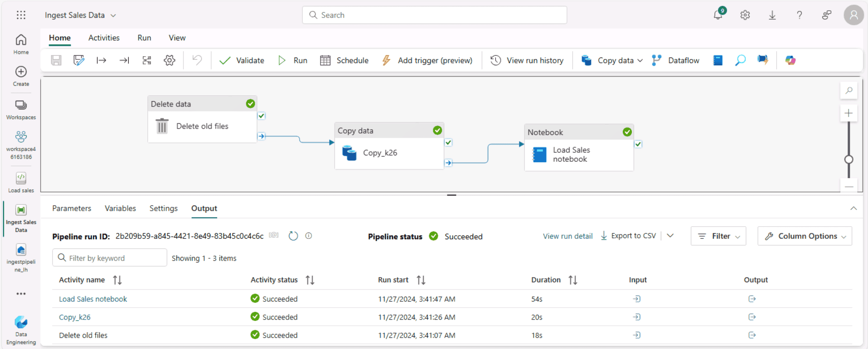868x349 pixels.
Task: Switch to the Activities ribbon tab
Action: point(104,38)
